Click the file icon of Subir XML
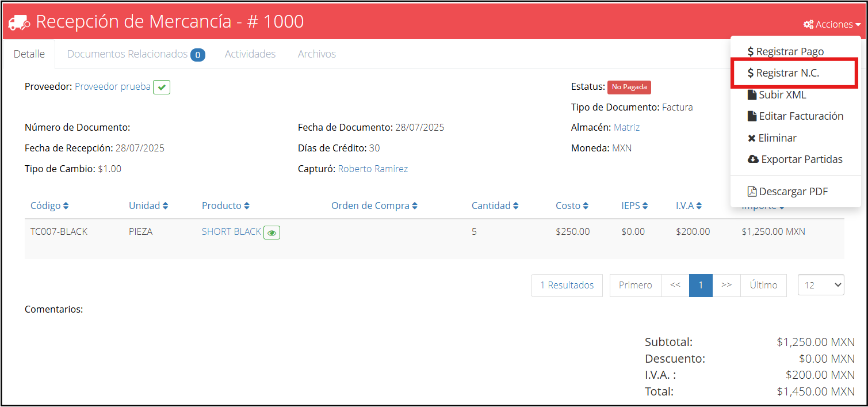The image size is (868, 407). [x=752, y=94]
